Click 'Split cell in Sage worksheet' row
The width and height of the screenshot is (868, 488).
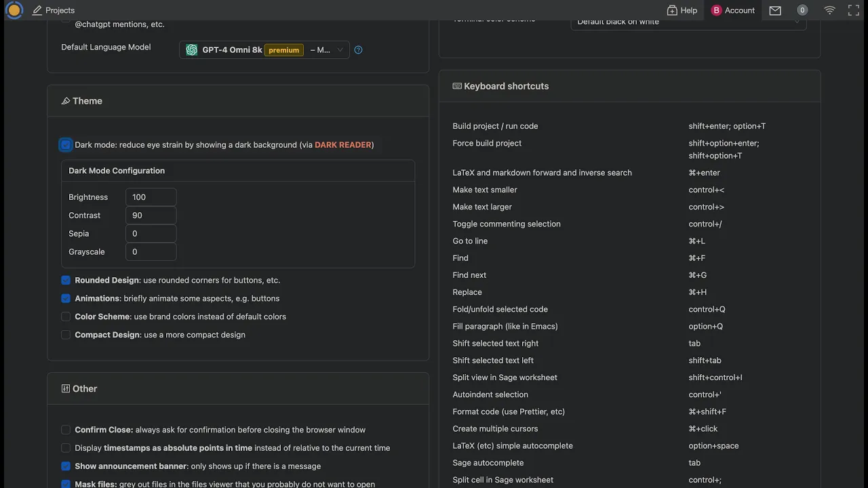(x=629, y=480)
